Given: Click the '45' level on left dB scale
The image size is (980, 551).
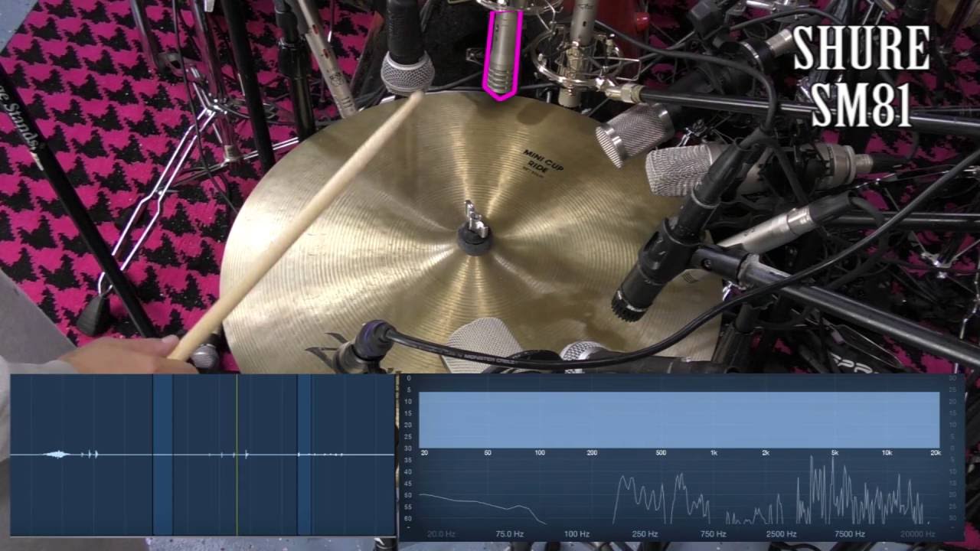Looking at the screenshot, I should tap(409, 484).
